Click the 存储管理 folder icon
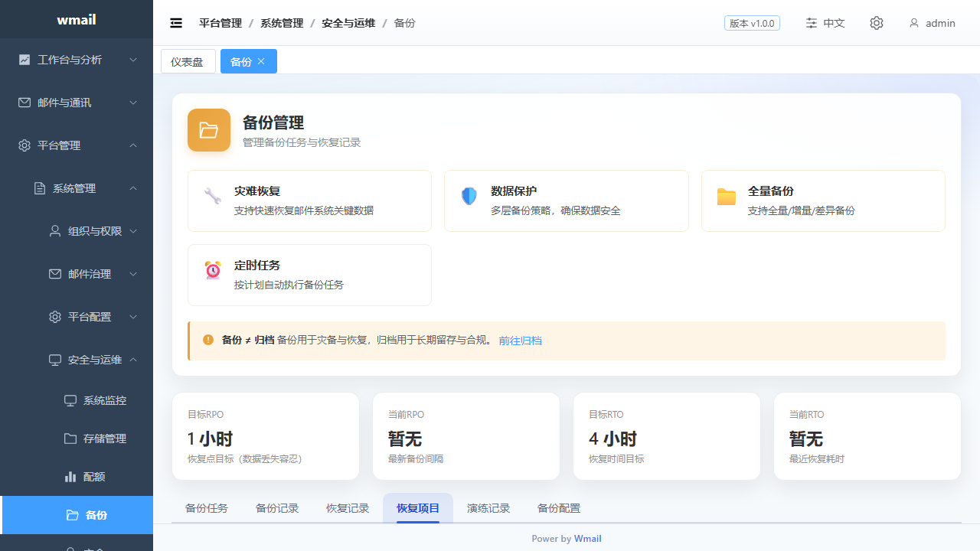Screen dimensions: 980x551 70,439
